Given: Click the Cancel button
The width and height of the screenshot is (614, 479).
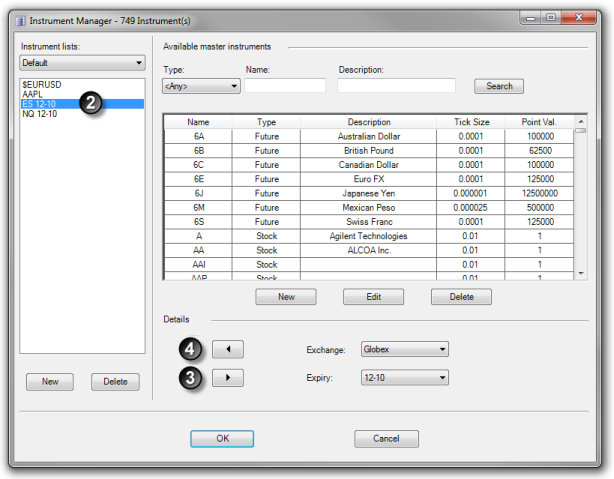Looking at the screenshot, I should pos(386,439).
